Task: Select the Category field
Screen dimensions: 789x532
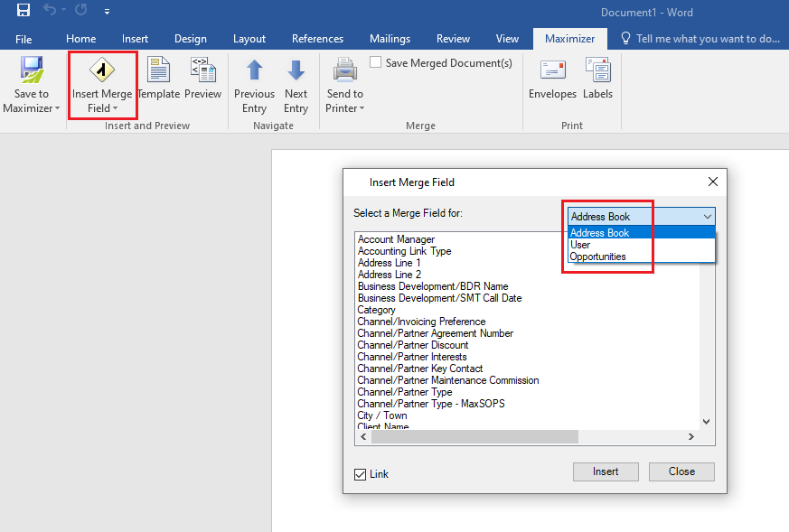Action: pyautogui.click(x=376, y=310)
